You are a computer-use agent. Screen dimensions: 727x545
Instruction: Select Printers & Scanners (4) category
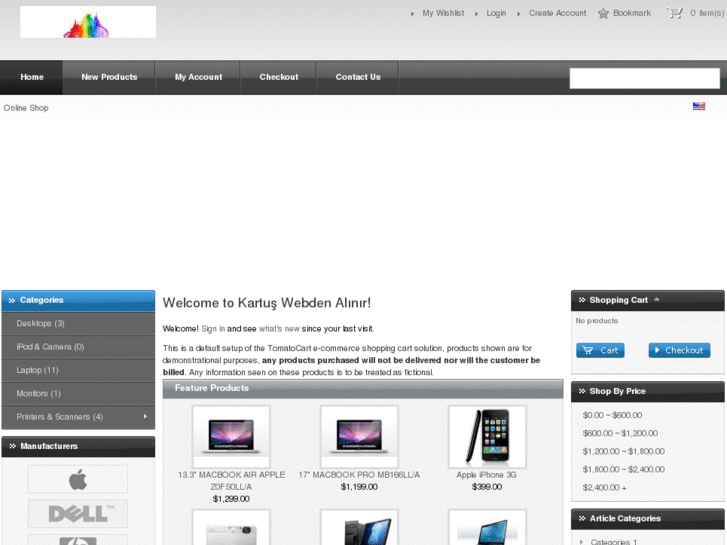click(x=78, y=417)
